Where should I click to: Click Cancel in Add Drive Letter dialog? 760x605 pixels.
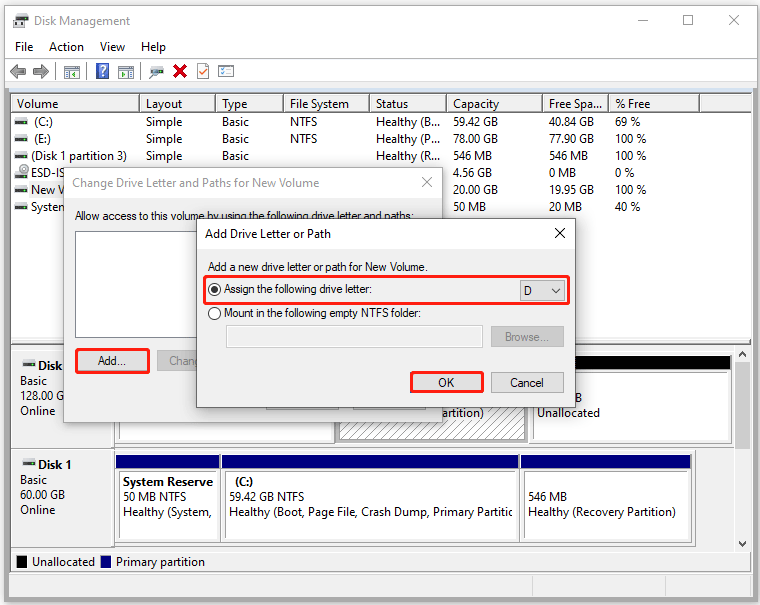tap(527, 382)
